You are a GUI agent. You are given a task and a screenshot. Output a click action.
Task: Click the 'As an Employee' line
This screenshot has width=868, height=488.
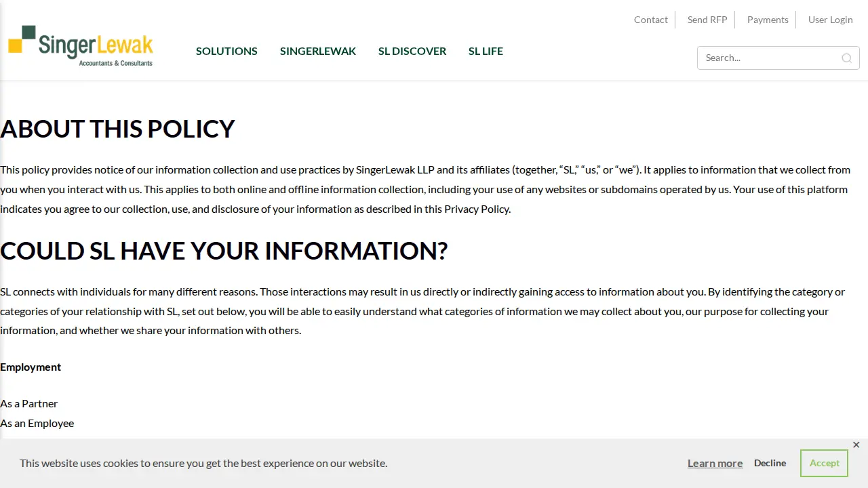point(37,424)
